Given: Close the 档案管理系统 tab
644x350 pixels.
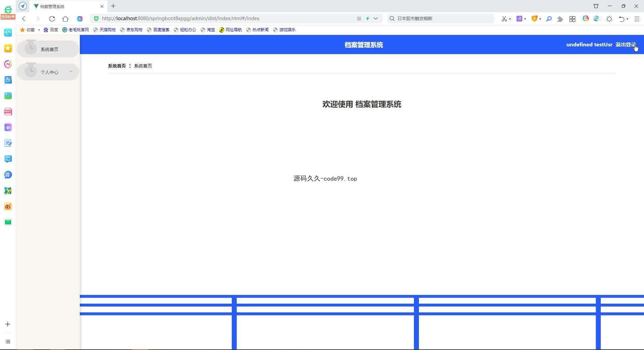Looking at the screenshot, I should pyautogui.click(x=102, y=6).
